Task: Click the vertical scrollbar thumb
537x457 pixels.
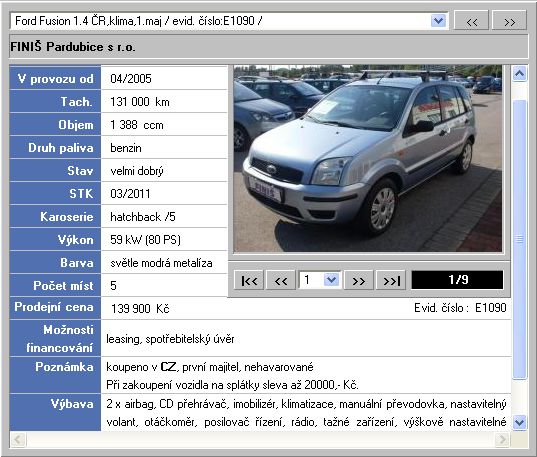Action: 520,239
